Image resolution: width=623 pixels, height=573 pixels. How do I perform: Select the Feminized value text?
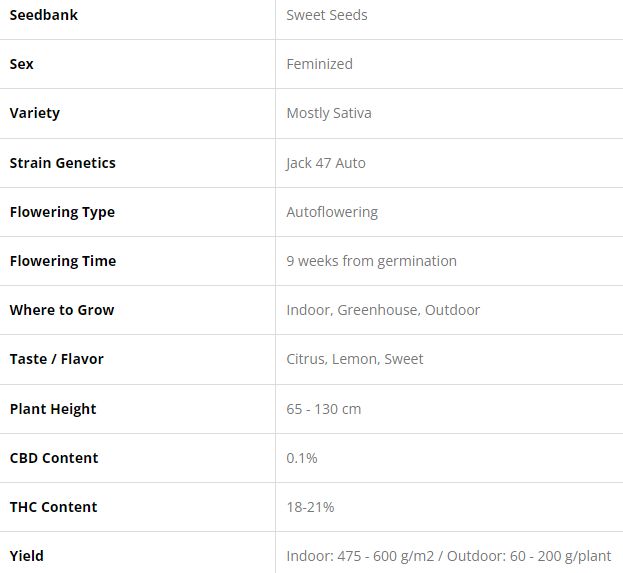(319, 64)
